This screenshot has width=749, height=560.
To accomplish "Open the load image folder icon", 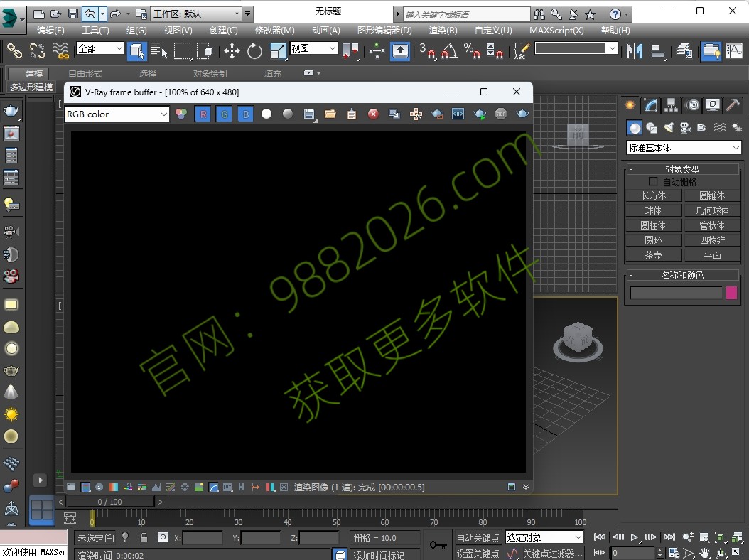I will [330, 114].
